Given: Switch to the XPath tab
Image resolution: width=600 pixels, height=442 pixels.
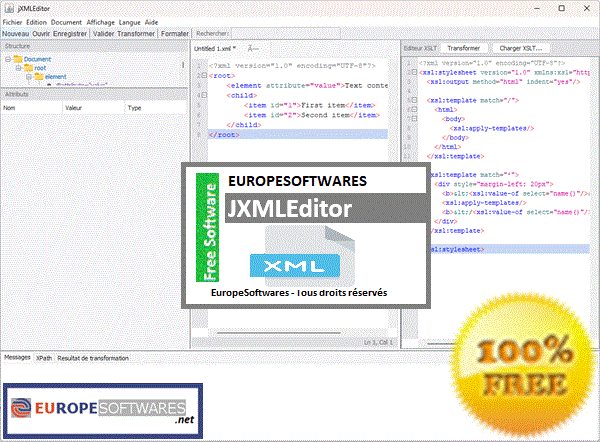Looking at the screenshot, I should tap(44, 358).
